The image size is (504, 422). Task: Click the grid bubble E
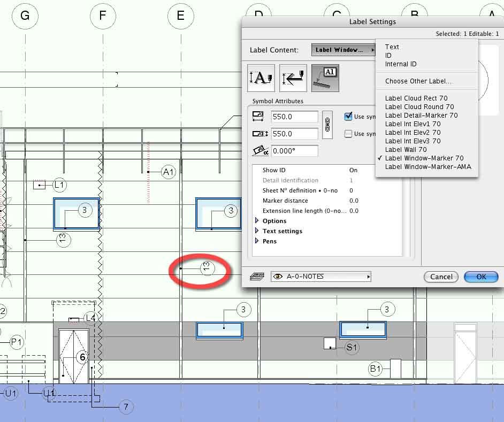[x=181, y=16]
